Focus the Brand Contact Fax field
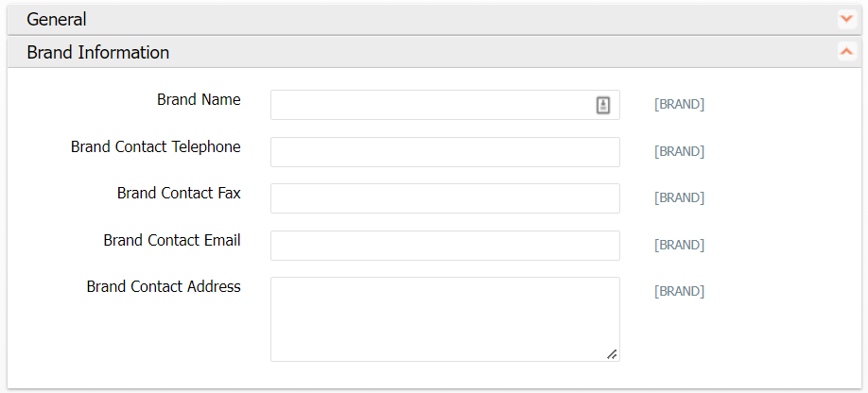 (x=444, y=198)
